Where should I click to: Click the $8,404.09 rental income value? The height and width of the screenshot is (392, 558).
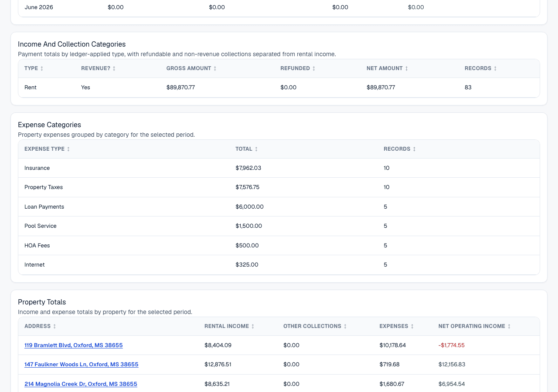coord(218,345)
